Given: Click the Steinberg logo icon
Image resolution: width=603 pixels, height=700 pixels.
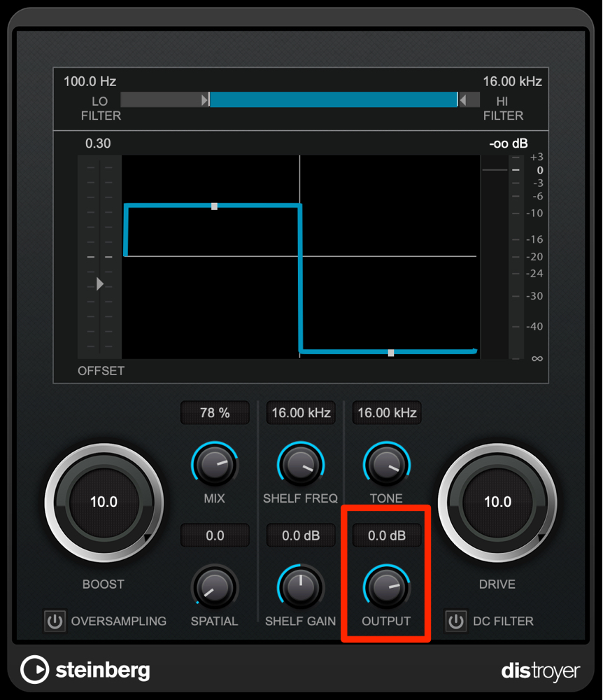Looking at the screenshot, I should pos(35,670).
